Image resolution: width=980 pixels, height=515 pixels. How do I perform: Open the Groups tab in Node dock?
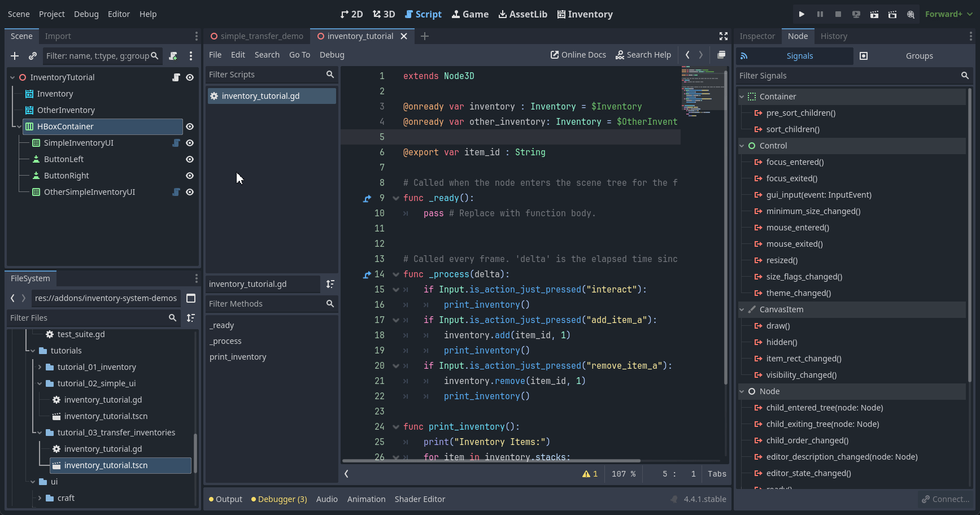click(911, 56)
